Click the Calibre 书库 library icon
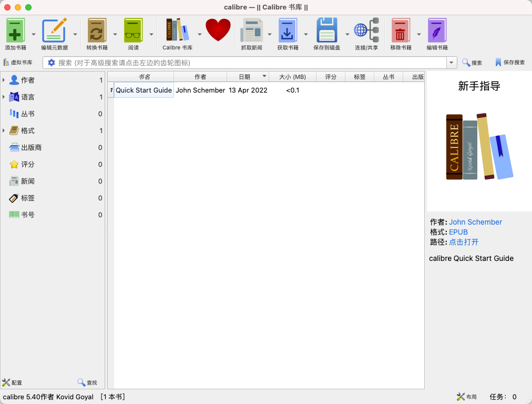This screenshot has height=404, width=532. click(177, 30)
